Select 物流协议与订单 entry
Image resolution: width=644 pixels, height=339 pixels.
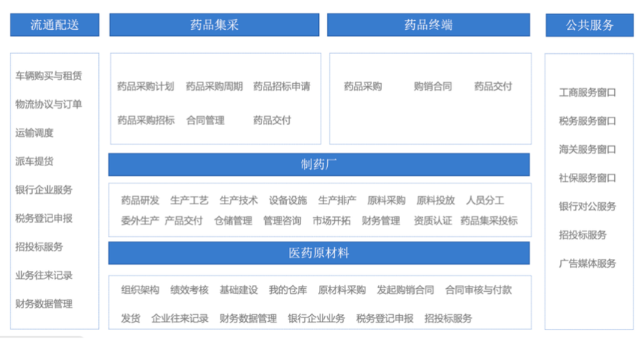[49, 104]
